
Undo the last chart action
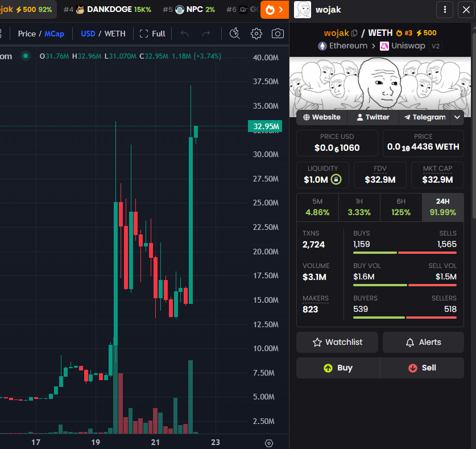(x=185, y=34)
